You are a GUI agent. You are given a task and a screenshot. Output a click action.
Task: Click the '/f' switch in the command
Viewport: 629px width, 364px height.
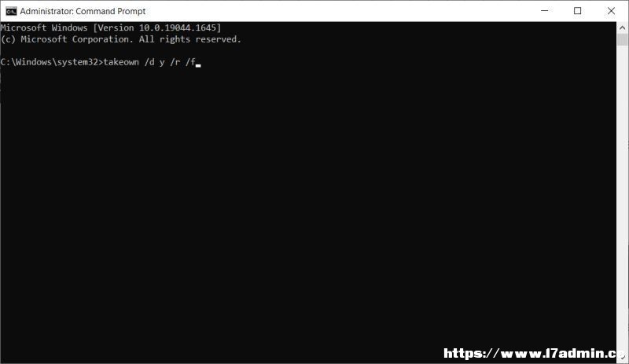190,62
